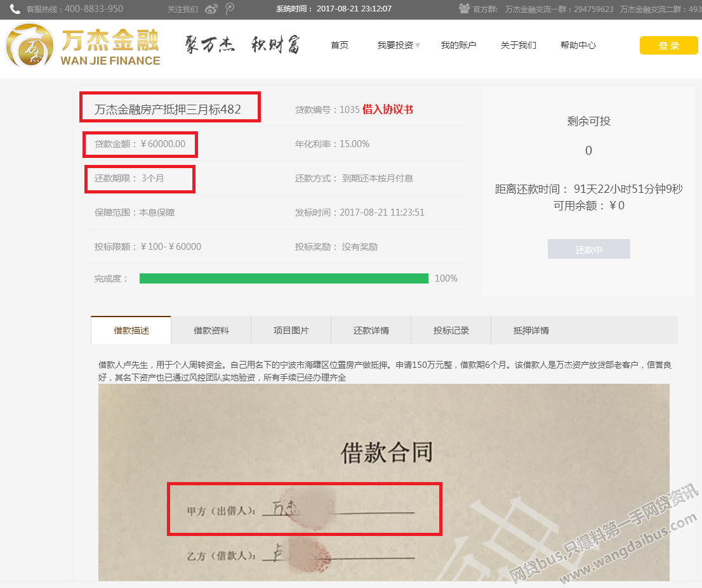Switch to the 项目图片 tab
The image size is (702, 588).
tap(291, 330)
